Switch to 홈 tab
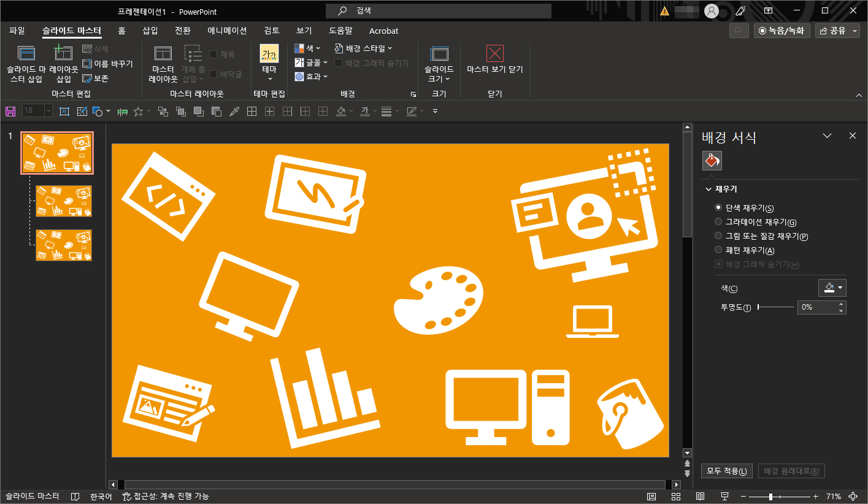The height and width of the screenshot is (504, 868). 121,31
